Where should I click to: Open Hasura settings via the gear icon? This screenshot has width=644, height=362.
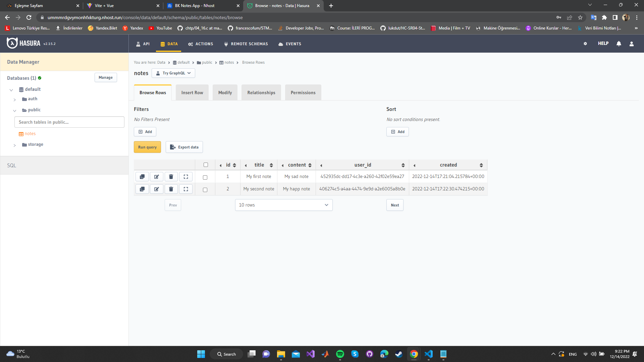coord(585,44)
